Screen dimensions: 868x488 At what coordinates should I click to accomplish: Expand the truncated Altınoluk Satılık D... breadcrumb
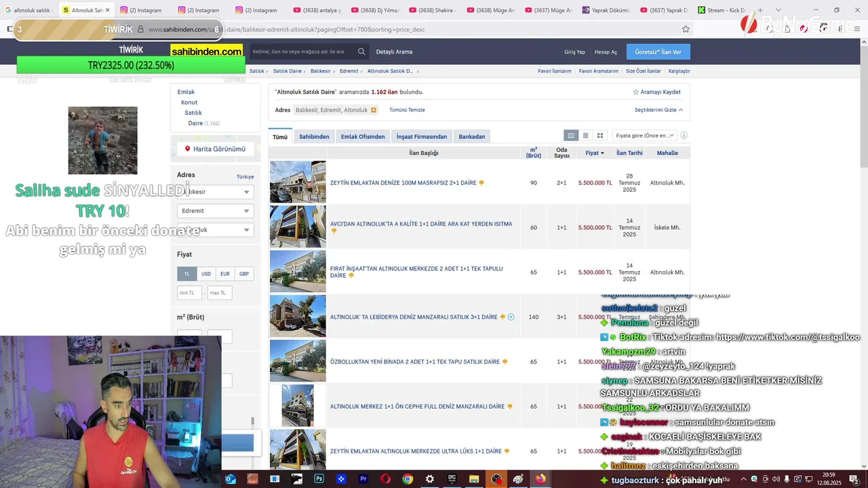[390, 71]
